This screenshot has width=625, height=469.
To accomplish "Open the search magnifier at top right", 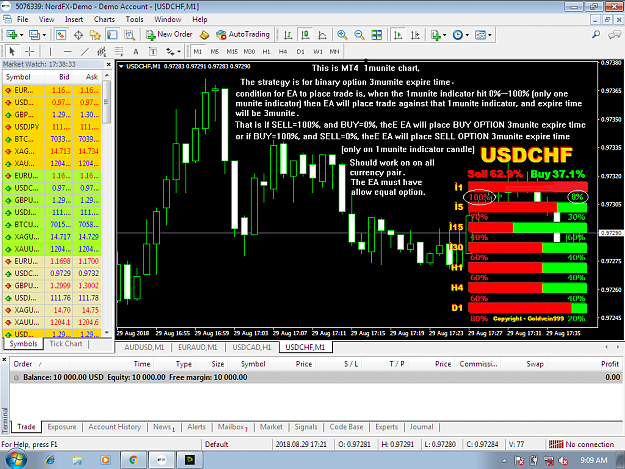I will tap(596, 35).
